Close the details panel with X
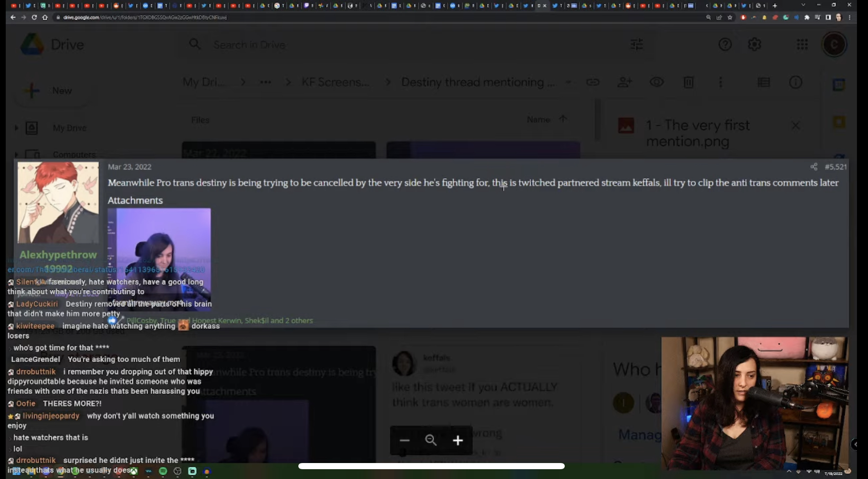Image resolution: width=868 pixels, height=479 pixels. (x=795, y=126)
